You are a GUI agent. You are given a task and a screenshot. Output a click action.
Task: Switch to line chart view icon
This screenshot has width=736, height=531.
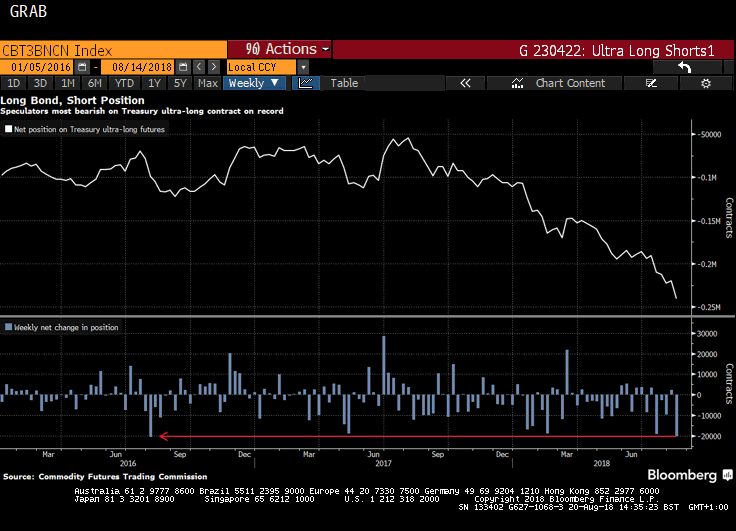tap(305, 83)
